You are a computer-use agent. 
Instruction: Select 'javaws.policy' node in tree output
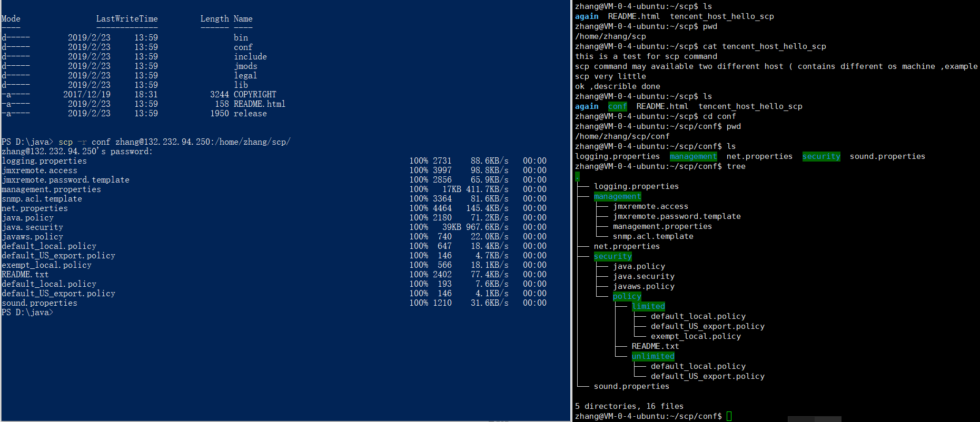(x=644, y=286)
